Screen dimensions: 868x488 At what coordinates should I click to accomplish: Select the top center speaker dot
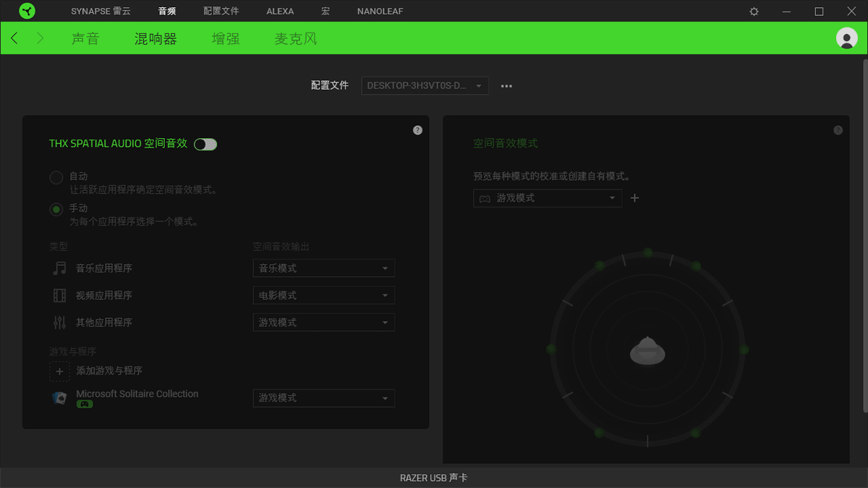(x=648, y=252)
